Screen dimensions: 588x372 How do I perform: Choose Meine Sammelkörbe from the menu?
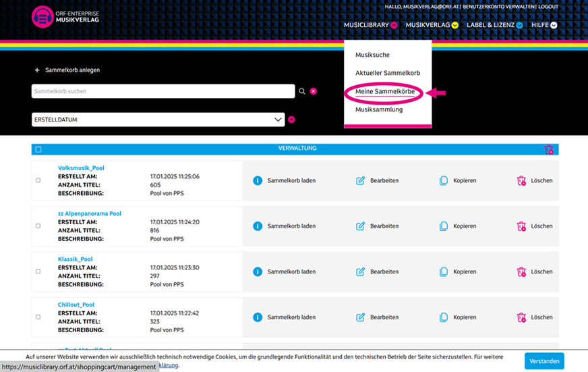click(384, 91)
